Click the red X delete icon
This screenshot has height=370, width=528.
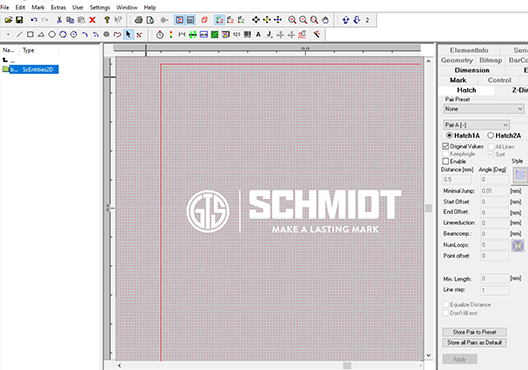[92, 20]
